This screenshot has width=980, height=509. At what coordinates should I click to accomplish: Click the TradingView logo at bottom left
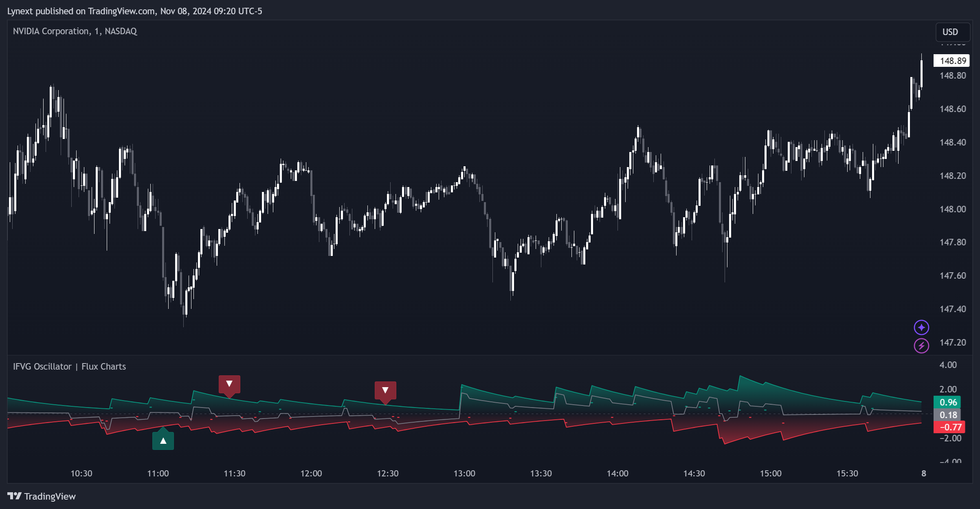(42, 496)
